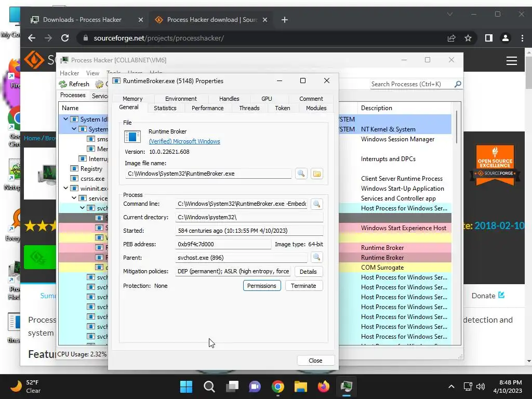Open the GPU tab

(x=267, y=99)
